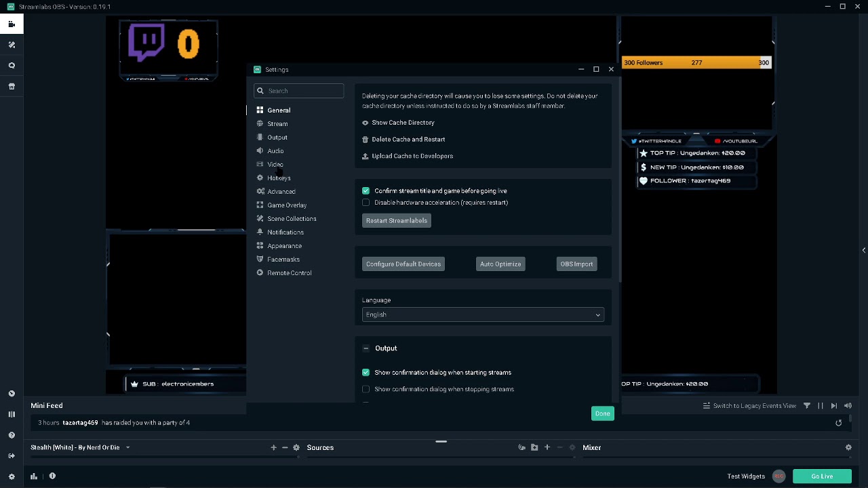This screenshot has width=868, height=488.
Task: Refresh the Mini Feed events list
Action: tap(839, 423)
